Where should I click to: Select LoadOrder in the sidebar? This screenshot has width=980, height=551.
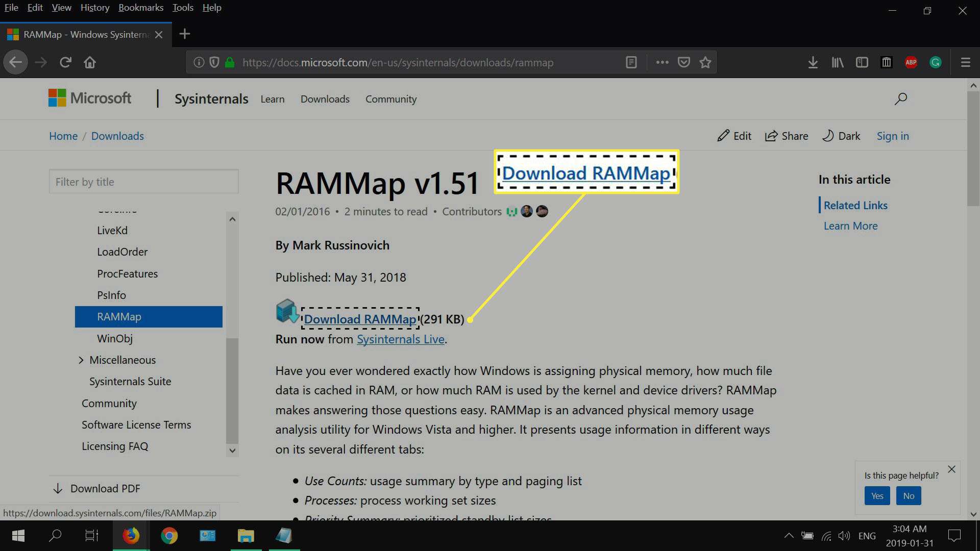[122, 252]
